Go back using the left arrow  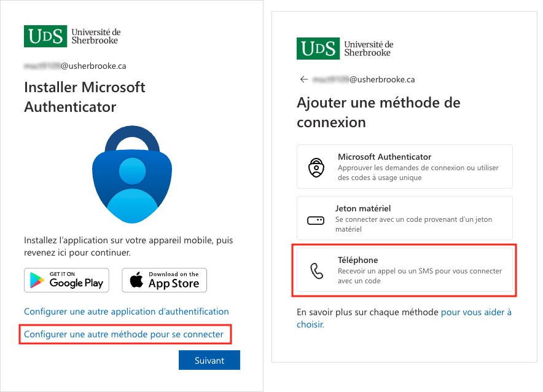(x=303, y=79)
